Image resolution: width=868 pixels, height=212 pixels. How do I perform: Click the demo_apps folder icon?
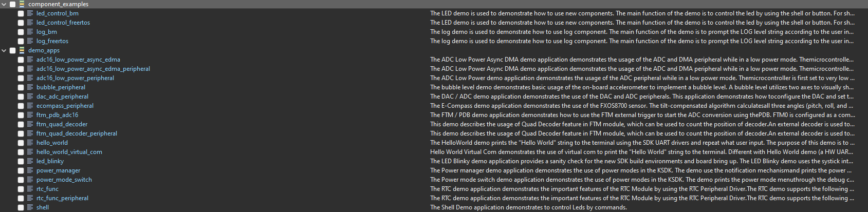(22, 50)
